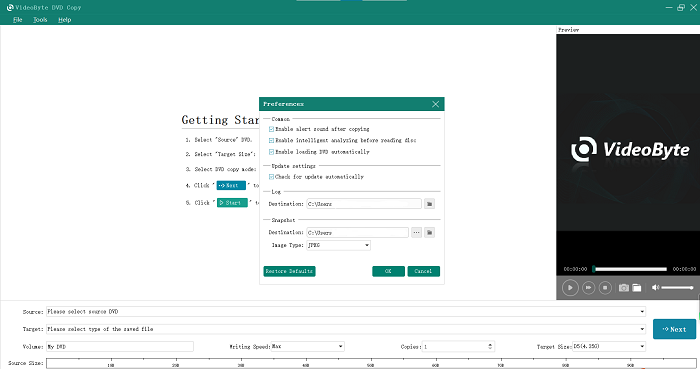Screen dimensions: 700x369
Task: Take a snapshot with camera icon
Action: click(624, 288)
